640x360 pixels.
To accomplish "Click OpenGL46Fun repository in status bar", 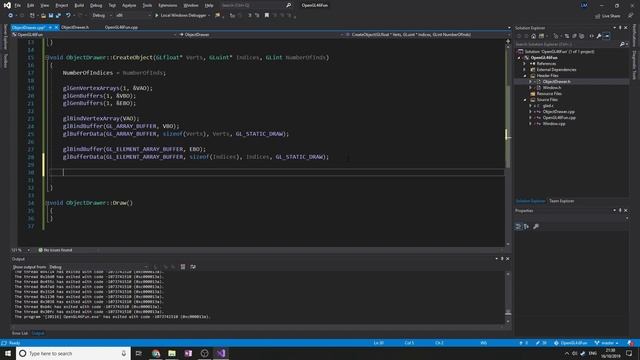I will (x=571, y=343).
